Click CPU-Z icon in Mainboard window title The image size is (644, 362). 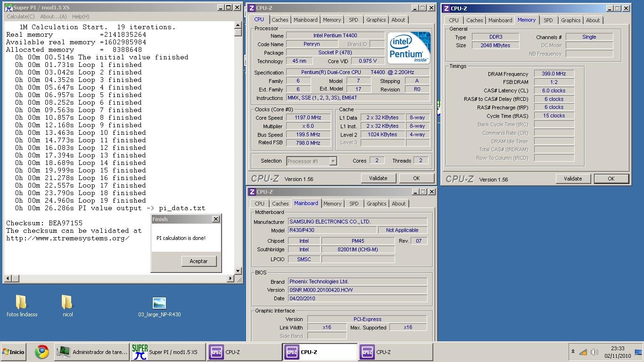tap(252, 192)
